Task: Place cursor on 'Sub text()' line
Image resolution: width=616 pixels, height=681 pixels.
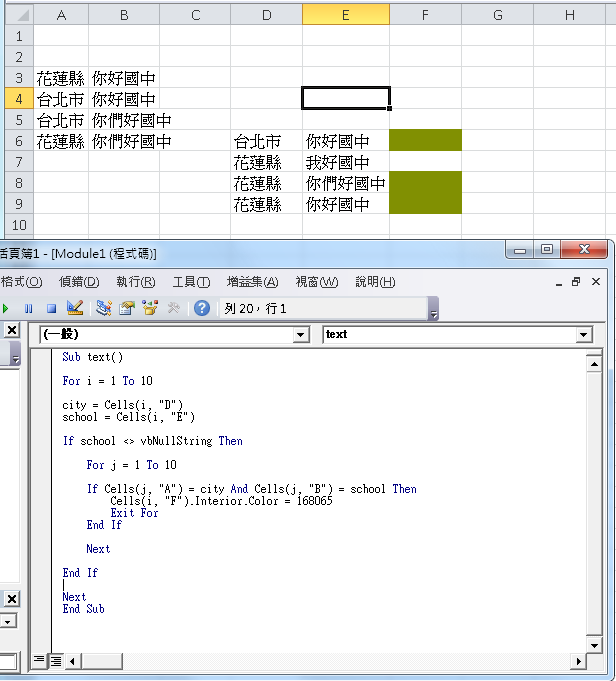Action: click(93, 357)
